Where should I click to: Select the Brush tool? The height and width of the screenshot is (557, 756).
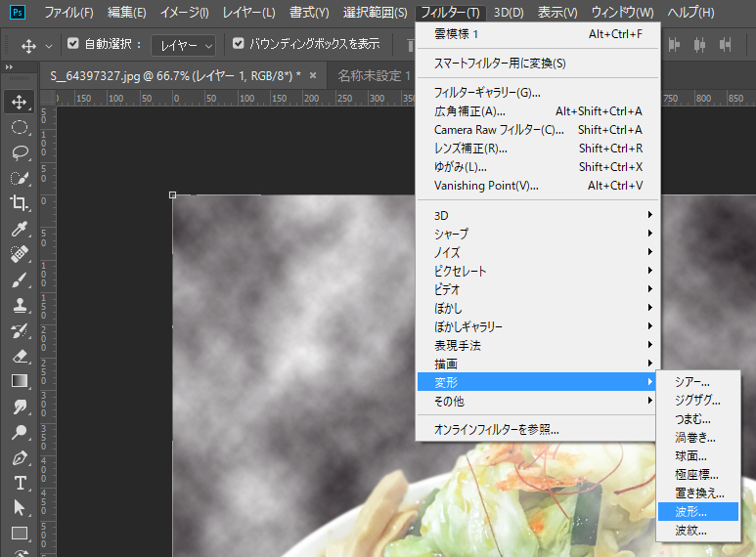[19, 279]
